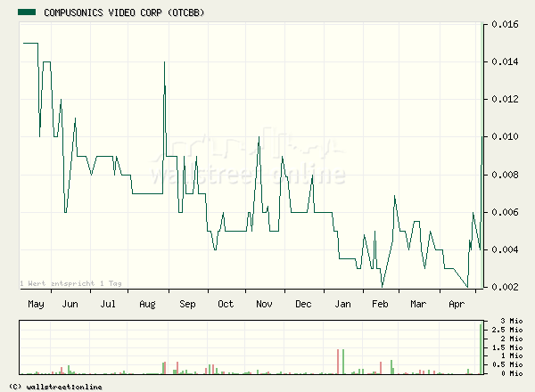Click the green legend swatch beside COMPUSONICS

tap(27, 12)
